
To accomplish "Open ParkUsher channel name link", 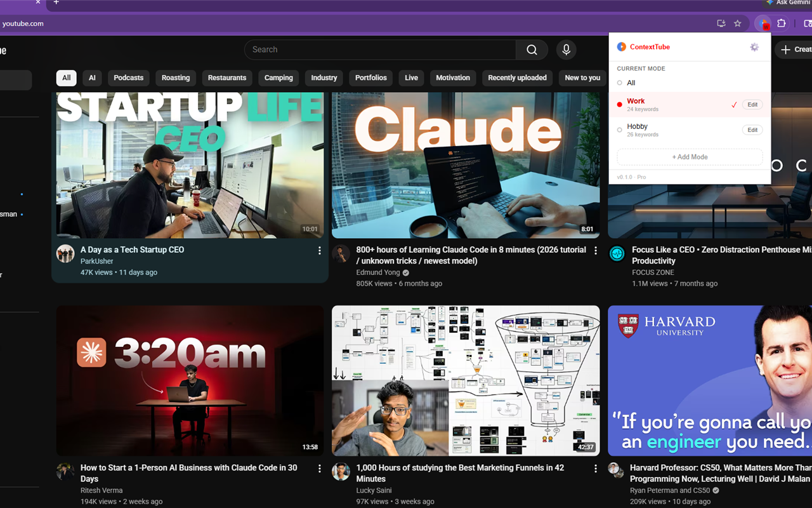I will pyautogui.click(x=97, y=261).
